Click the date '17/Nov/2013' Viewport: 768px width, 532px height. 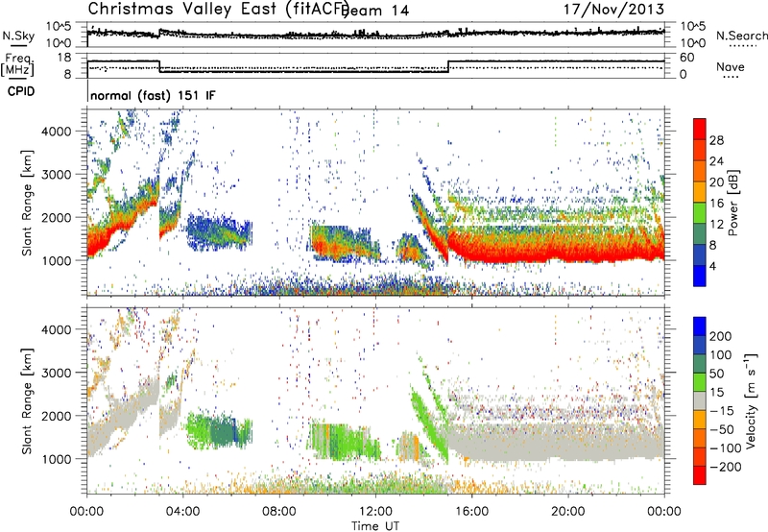click(x=613, y=9)
